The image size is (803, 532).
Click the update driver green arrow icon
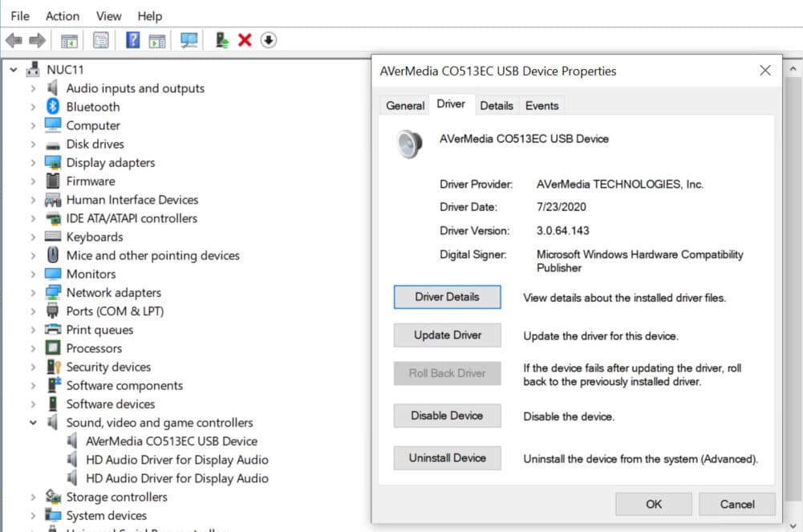(221, 40)
